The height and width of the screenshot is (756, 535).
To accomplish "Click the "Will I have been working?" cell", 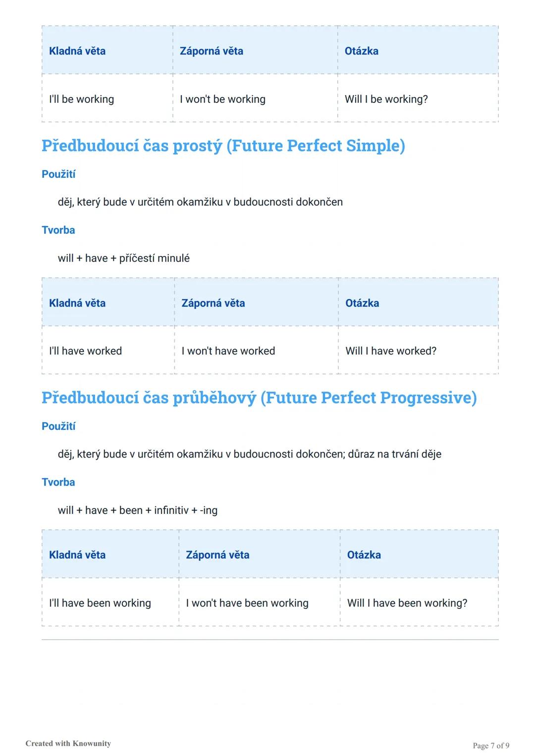I will point(407,603).
